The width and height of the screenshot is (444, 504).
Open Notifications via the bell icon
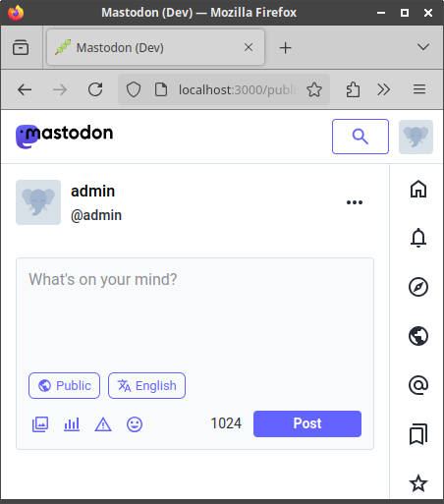click(x=418, y=238)
